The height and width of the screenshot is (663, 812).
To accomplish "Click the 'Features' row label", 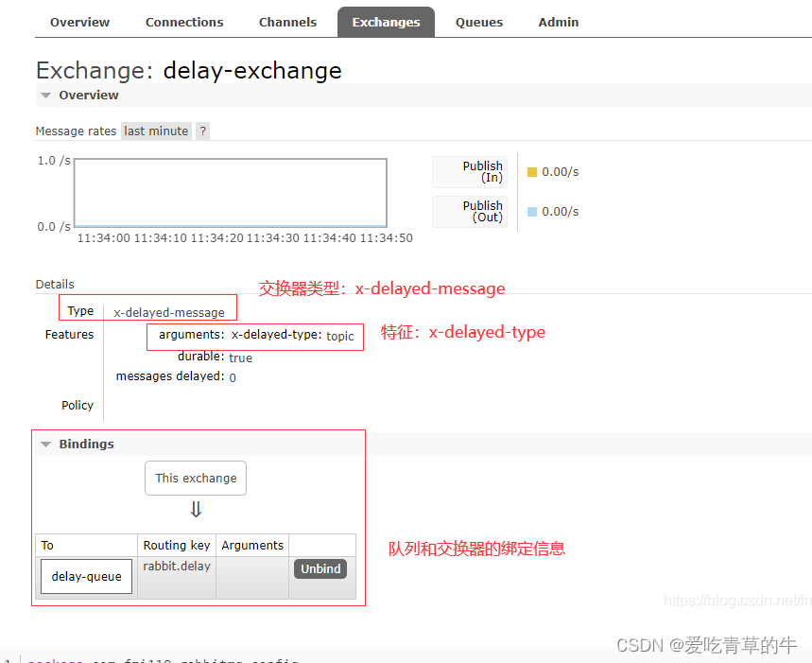I will pyautogui.click(x=69, y=335).
